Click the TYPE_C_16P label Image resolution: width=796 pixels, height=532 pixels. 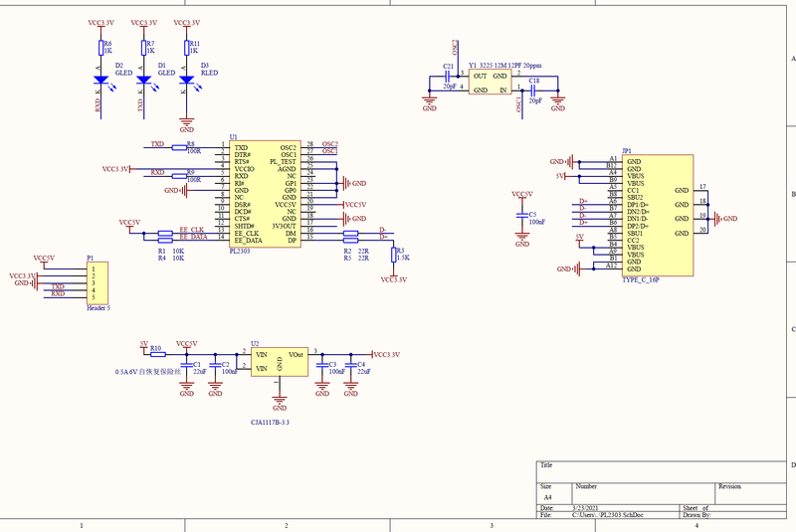click(x=641, y=279)
